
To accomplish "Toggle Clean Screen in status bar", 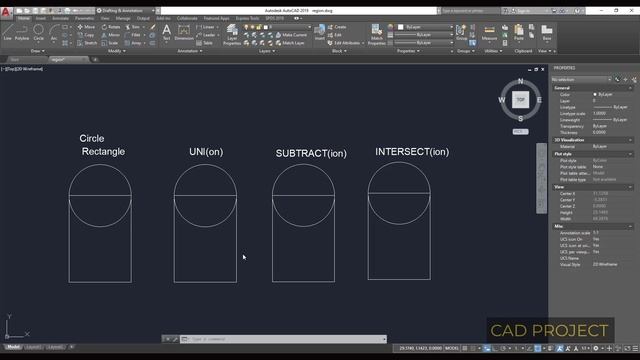I will coord(627,348).
